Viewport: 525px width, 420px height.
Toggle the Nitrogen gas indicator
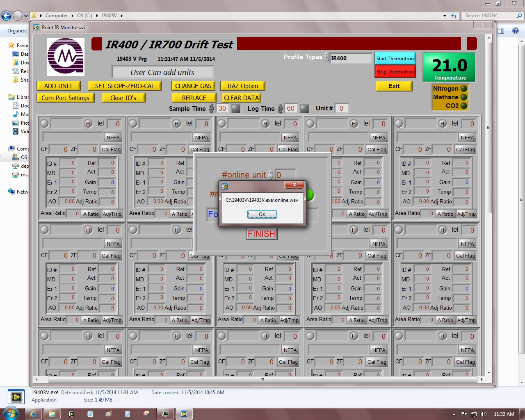464,88
